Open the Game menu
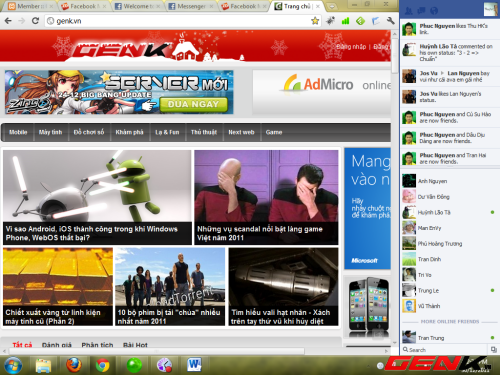 pos(274,132)
